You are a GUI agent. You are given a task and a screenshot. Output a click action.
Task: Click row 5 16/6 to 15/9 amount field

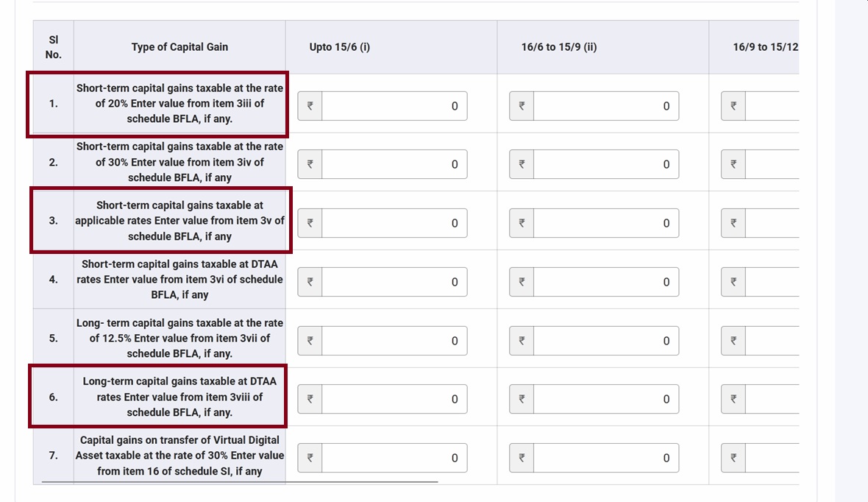click(606, 340)
